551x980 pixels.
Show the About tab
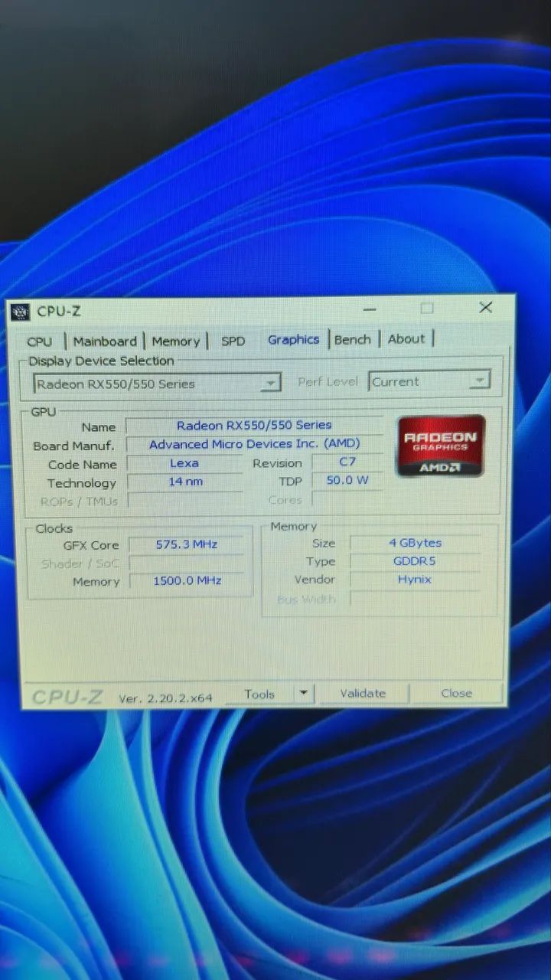406,338
